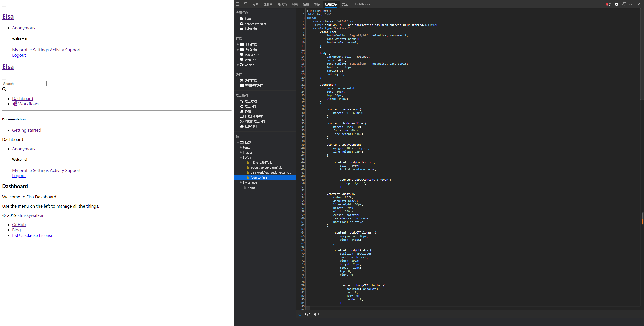This screenshot has height=326, width=644.
Task: Activate the inspect element picker icon
Action: pos(238,4)
